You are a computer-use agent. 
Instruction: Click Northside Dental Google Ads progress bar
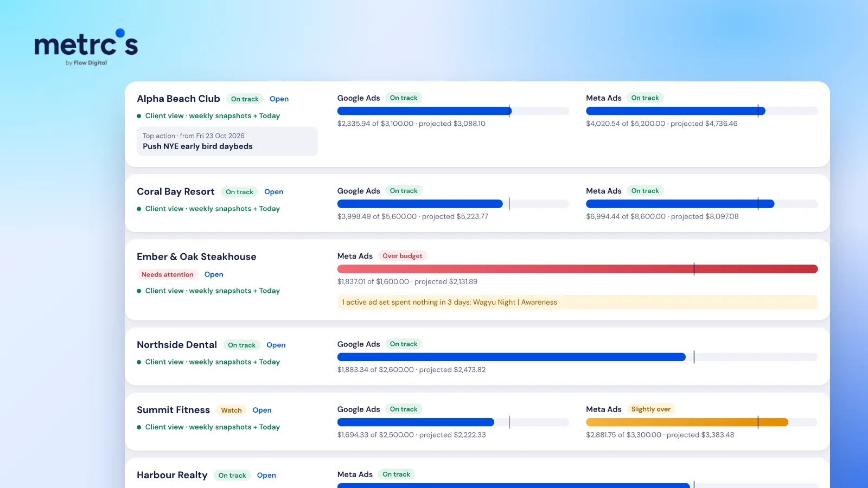(x=578, y=357)
